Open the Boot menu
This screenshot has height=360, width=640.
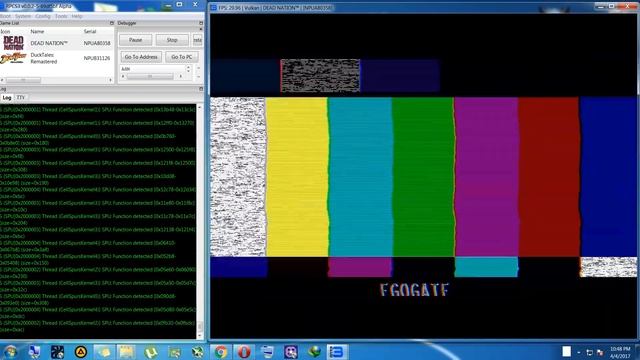click(x=5, y=16)
